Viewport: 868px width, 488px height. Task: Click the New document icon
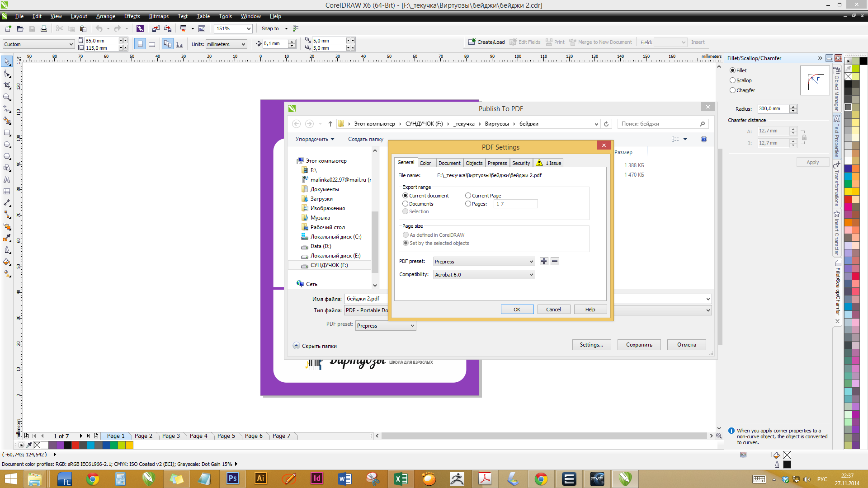point(8,28)
